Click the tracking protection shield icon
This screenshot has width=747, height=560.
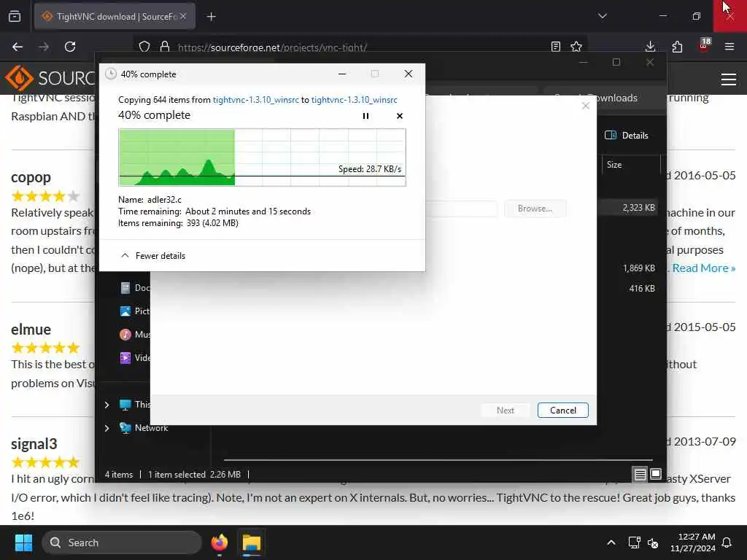[x=144, y=47]
